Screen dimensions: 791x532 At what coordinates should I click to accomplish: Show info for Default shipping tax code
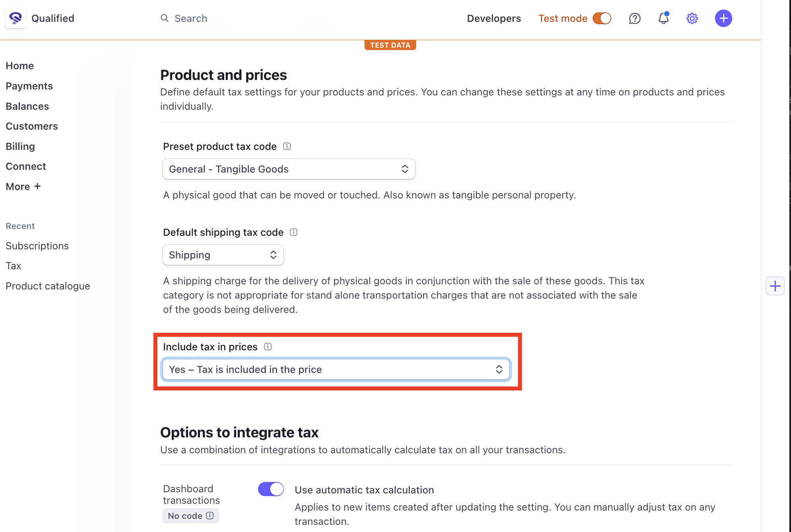click(x=294, y=232)
